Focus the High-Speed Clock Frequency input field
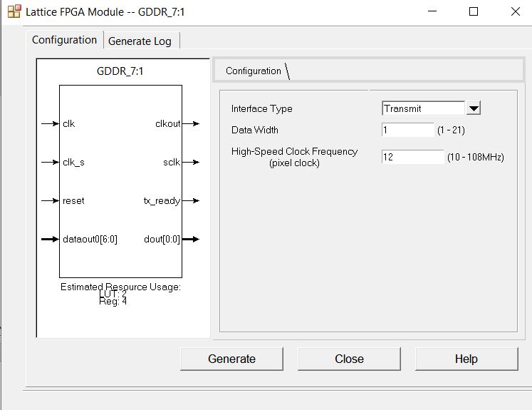This screenshot has height=410, width=532. pyautogui.click(x=413, y=157)
